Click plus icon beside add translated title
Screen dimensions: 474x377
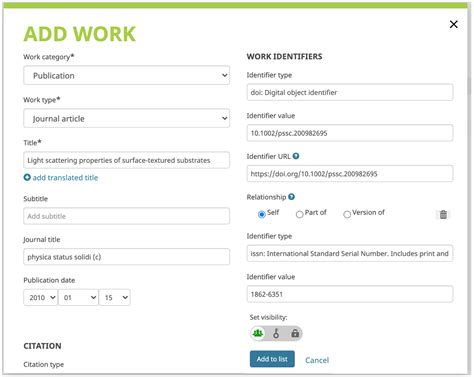click(x=27, y=177)
